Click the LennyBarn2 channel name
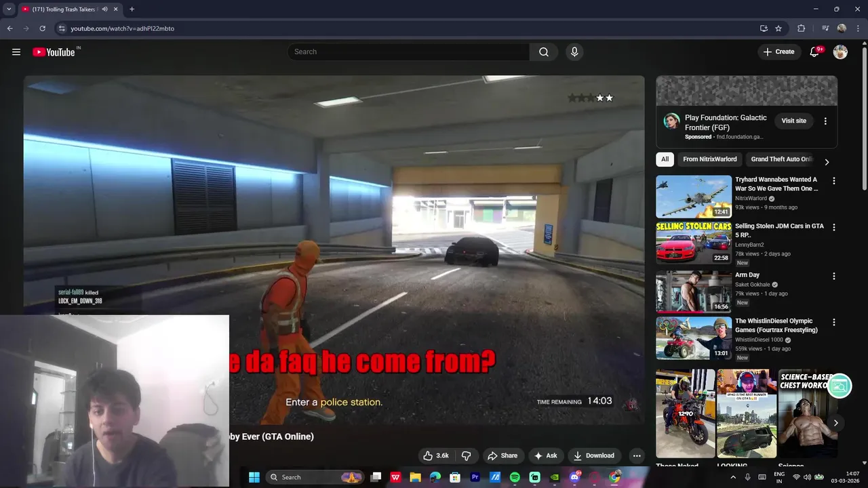Viewport: 868px width, 488px height. pyautogui.click(x=749, y=245)
